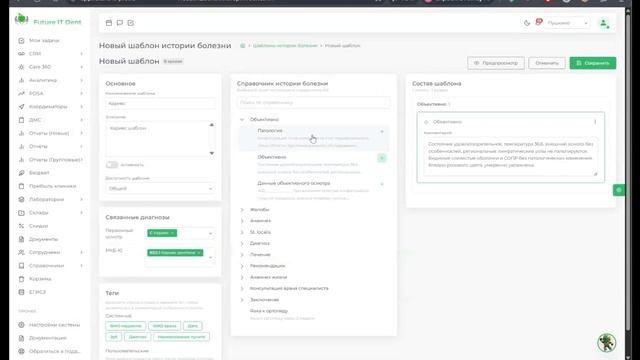Toggle dark mode moon icon
640x360 pixels.
point(527,23)
